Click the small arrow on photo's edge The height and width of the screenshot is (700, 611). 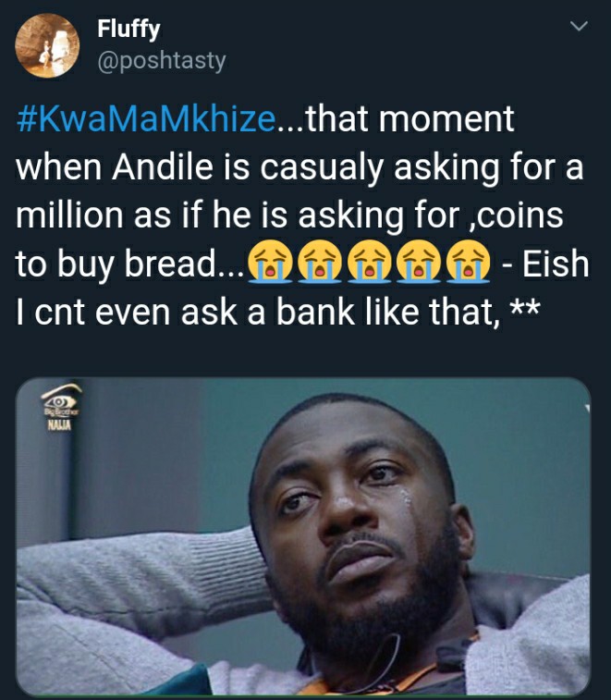[588, 408]
